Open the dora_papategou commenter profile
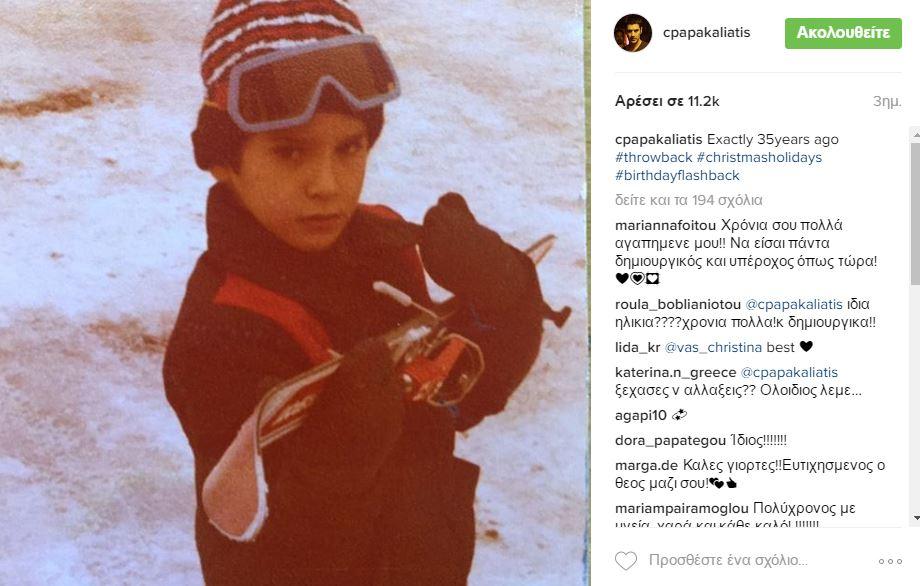Image resolution: width=920 pixels, height=586 pixels. [662, 441]
